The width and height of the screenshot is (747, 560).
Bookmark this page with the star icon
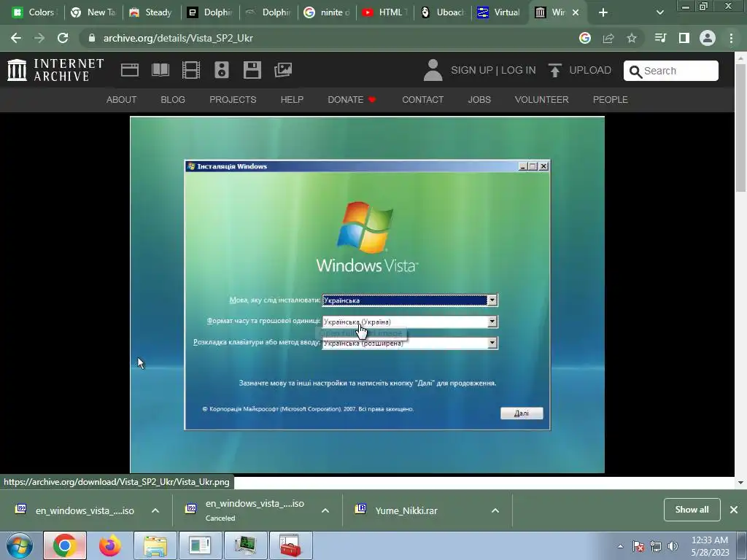click(x=632, y=38)
